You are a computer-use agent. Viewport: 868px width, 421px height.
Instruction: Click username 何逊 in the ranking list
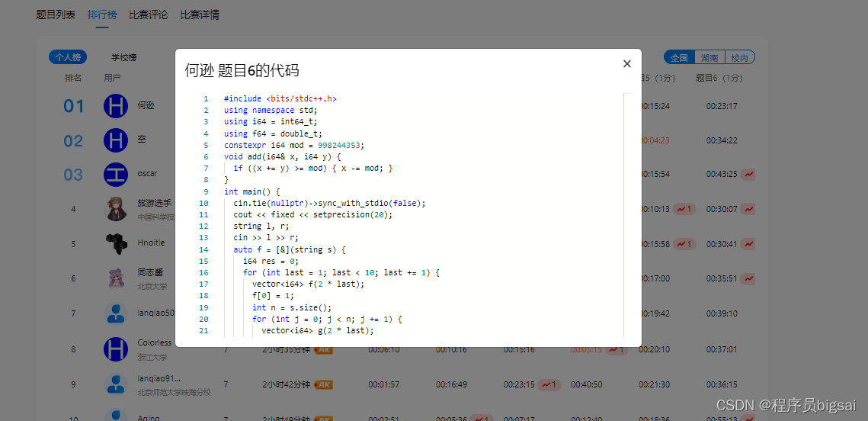coord(146,106)
